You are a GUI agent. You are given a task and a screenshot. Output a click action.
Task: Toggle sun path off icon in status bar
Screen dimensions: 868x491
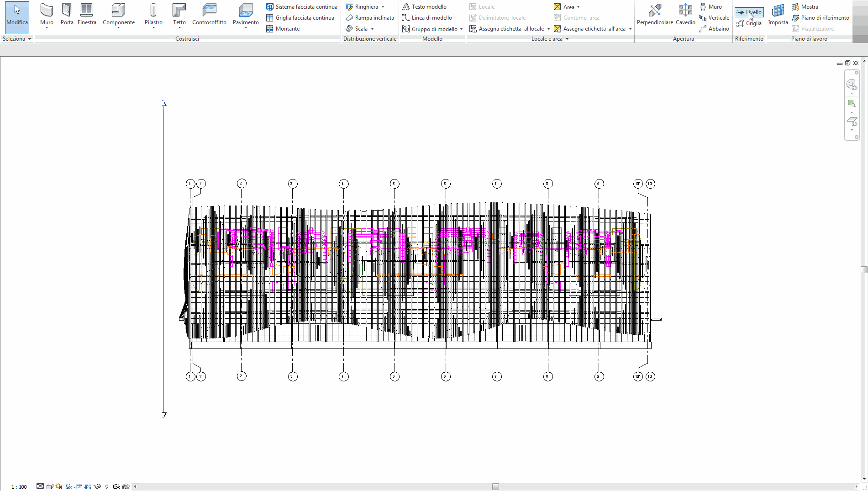58,486
